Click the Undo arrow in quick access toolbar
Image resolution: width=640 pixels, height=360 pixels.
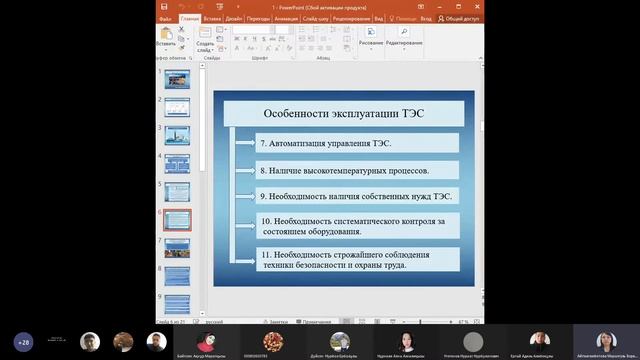pos(182,7)
